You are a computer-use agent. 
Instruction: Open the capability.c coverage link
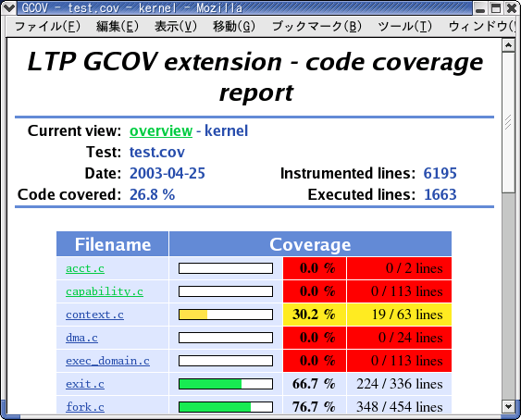(105, 291)
